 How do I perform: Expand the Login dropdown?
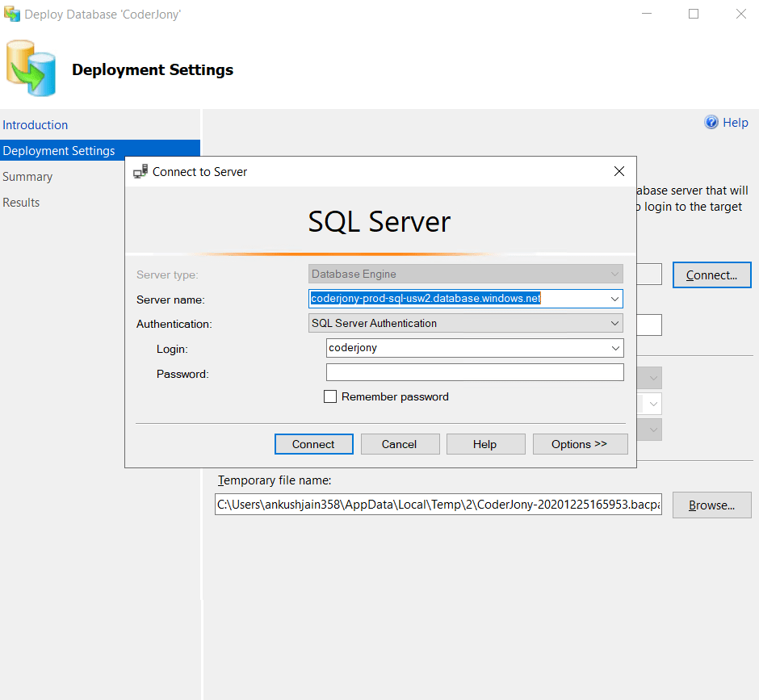(615, 348)
